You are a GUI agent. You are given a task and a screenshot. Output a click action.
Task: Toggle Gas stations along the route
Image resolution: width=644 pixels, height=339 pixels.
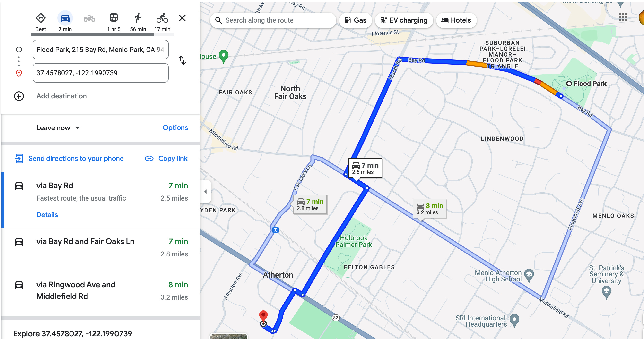coord(355,20)
